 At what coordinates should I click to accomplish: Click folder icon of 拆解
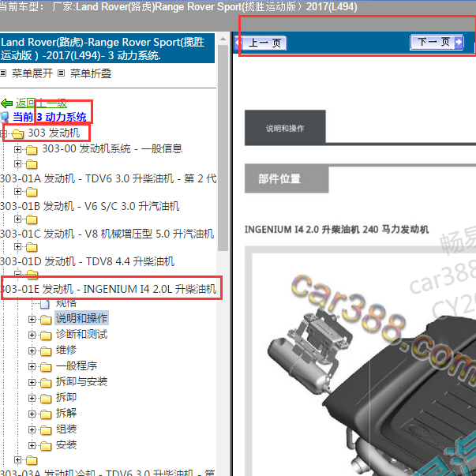click(46, 414)
